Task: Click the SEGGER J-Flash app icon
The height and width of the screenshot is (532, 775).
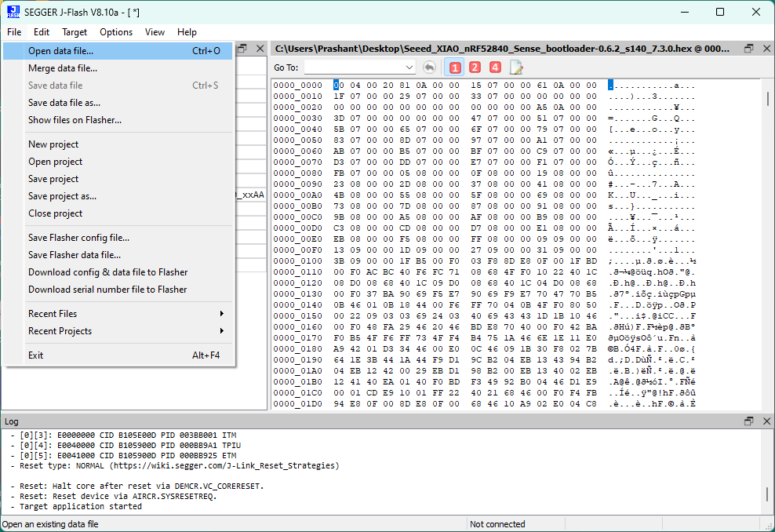Action: pyautogui.click(x=13, y=12)
